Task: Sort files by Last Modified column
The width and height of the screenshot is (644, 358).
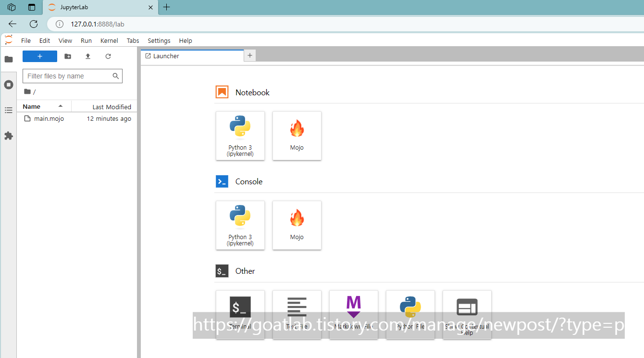Action: pos(104,107)
